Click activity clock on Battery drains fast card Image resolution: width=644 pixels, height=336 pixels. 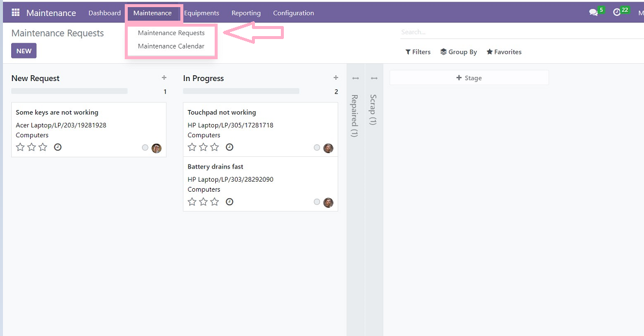[229, 202]
